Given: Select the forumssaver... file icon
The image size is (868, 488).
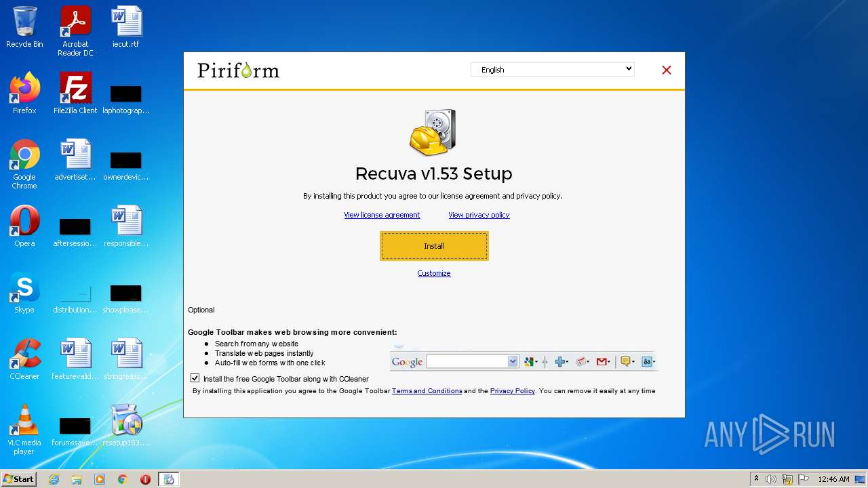Looking at the screenshot, I should coord(75,431).
